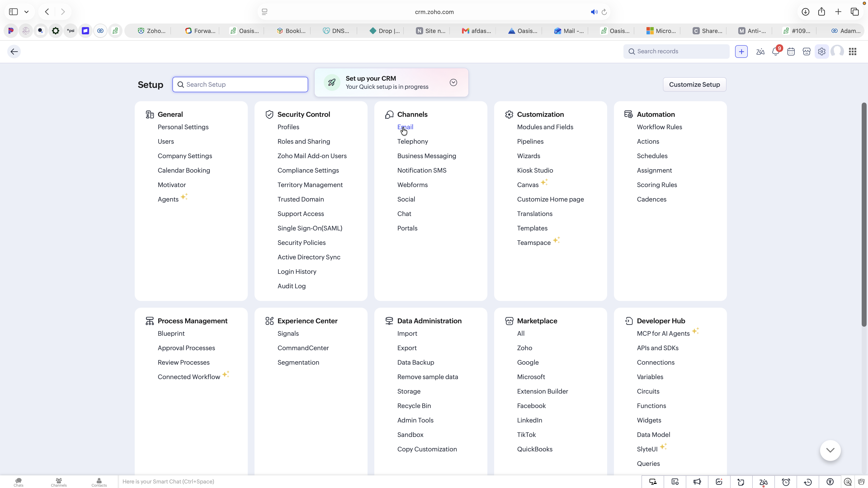Click the round scroll-down chevron button
The height and width of the screenshot is (488, 868).
(x=830, y=450)
